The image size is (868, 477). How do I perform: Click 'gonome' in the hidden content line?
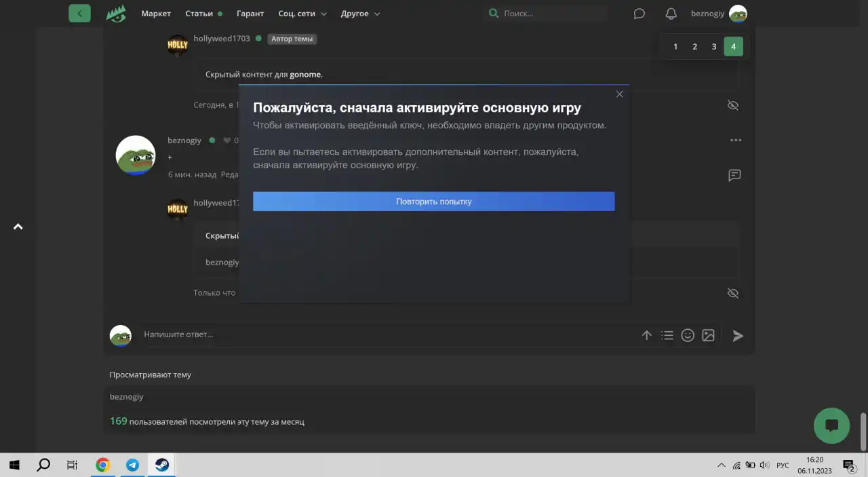(x=305, y=75)
